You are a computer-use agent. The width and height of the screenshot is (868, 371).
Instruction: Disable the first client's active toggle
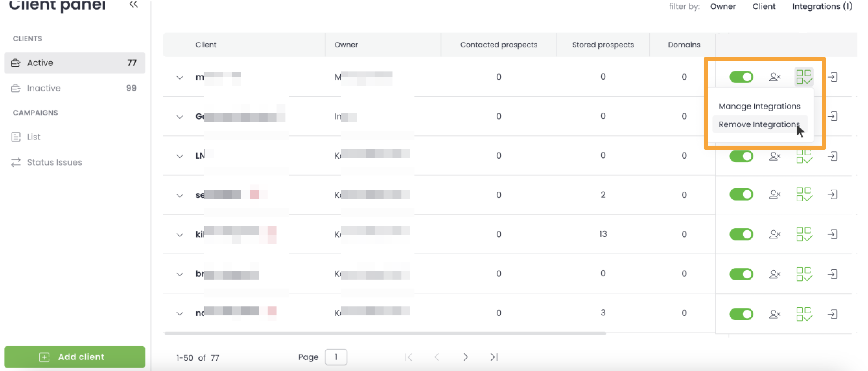tap(741, 77)
